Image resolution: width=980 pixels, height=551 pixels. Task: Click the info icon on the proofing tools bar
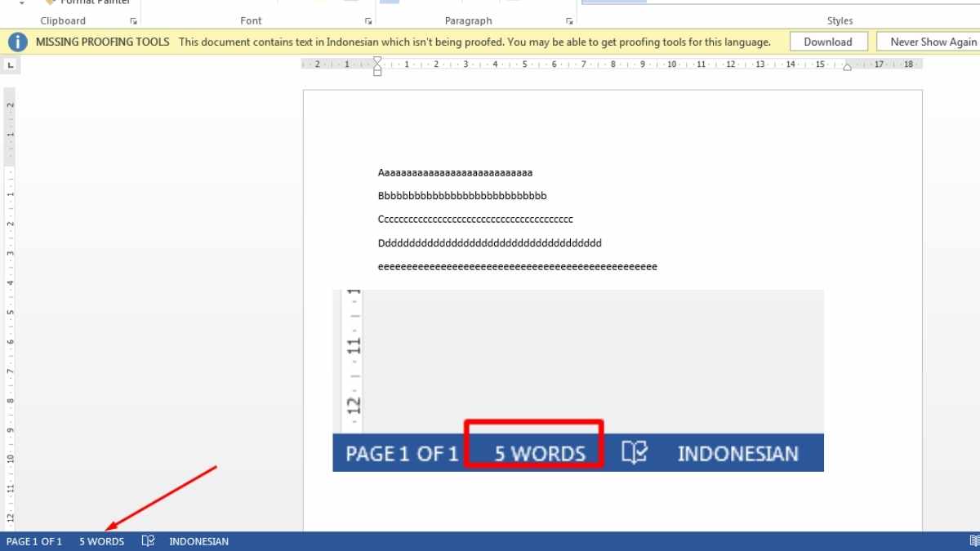(x=17, y=41)
